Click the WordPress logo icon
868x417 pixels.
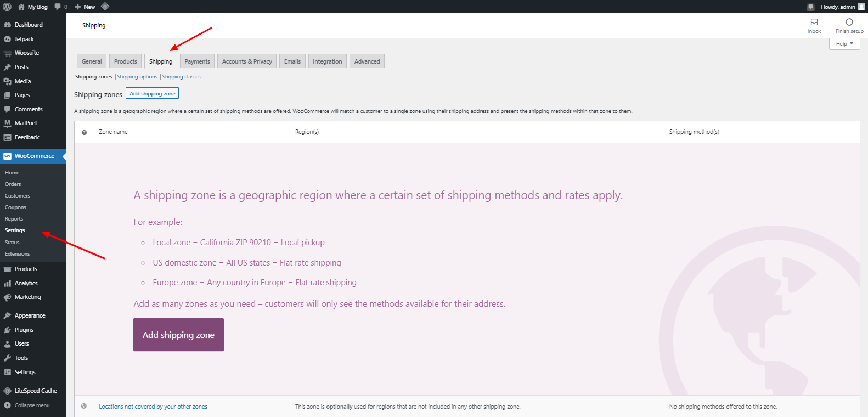[7, 7]
